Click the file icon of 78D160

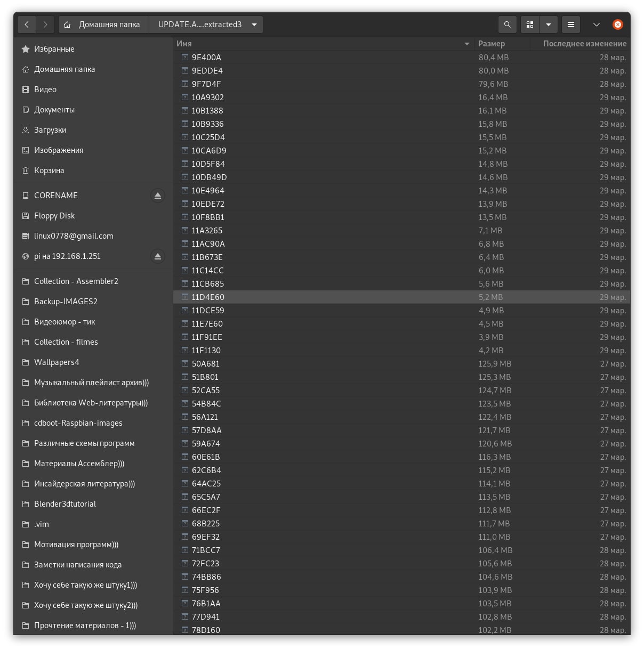coord(185,630)
